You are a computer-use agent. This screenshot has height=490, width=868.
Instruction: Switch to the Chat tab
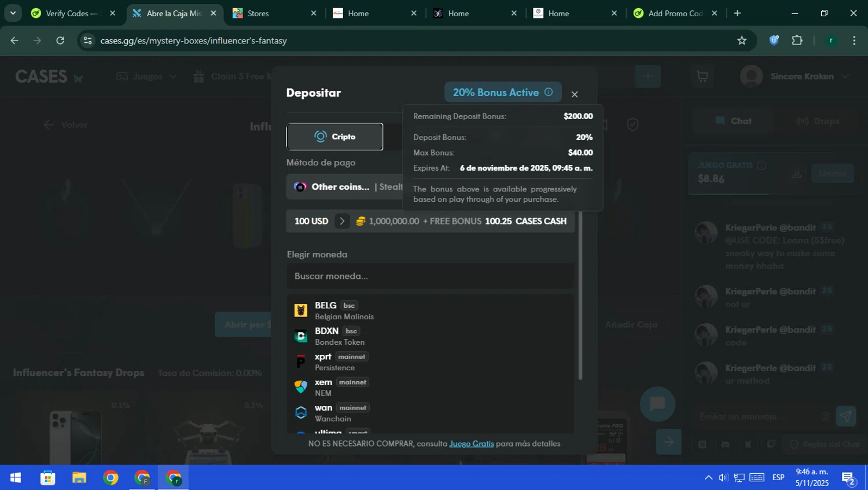pyautogui.click(x=733, y=121)
